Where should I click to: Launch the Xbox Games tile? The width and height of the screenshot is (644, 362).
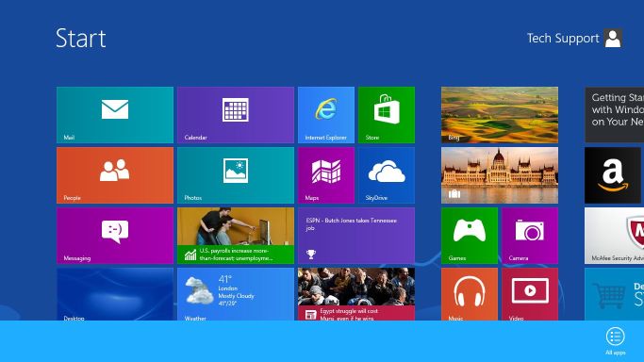point(470,236)
